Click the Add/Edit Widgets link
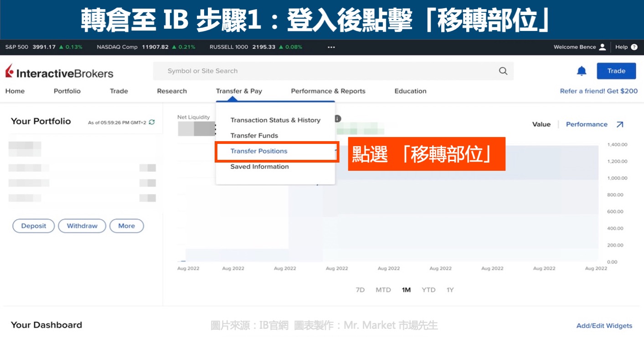644x337 pixels. click(x=604, y=326)
